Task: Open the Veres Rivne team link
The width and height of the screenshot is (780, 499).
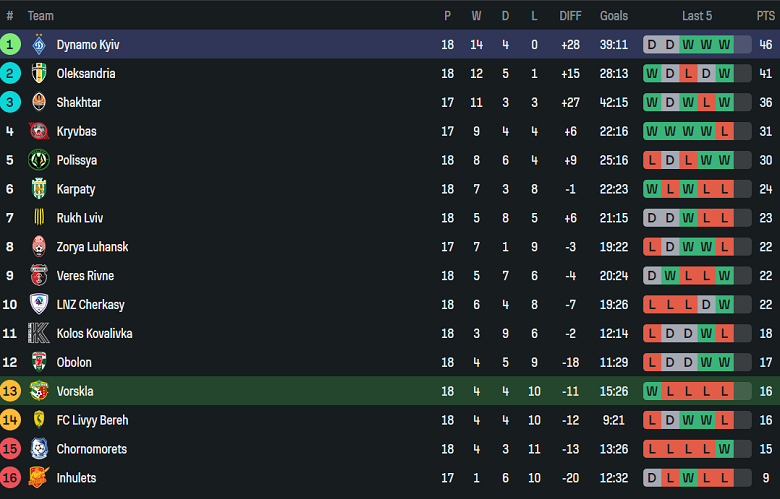Action: (85, 276)
